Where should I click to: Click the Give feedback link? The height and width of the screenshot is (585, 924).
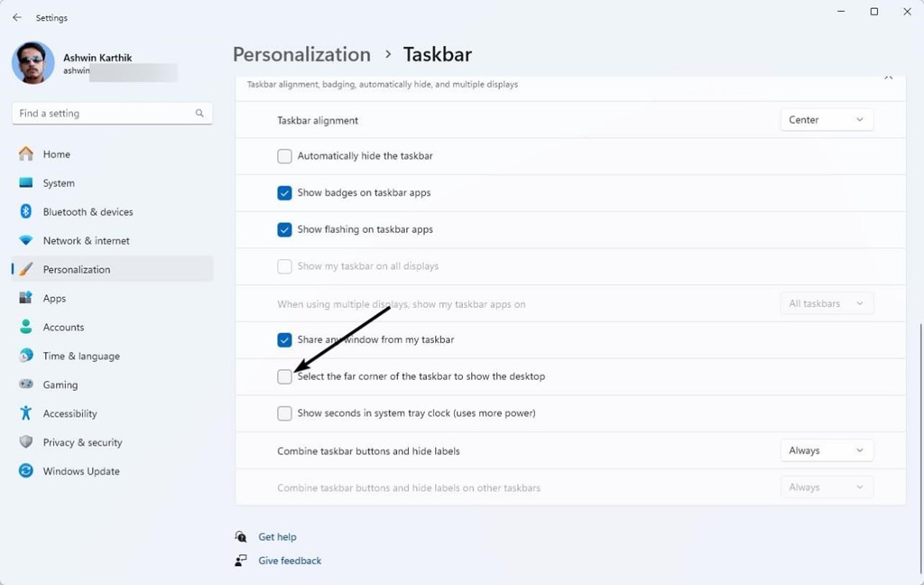coord(290,561)
